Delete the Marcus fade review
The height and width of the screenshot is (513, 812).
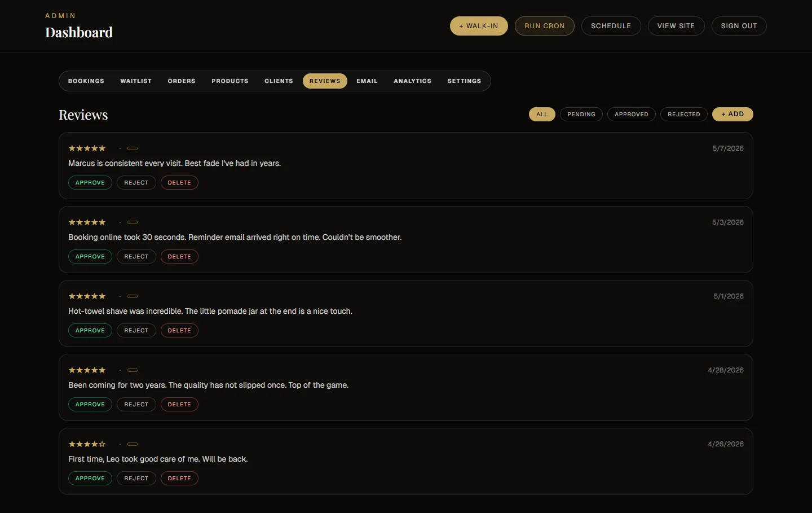click(x=179, y=183)
